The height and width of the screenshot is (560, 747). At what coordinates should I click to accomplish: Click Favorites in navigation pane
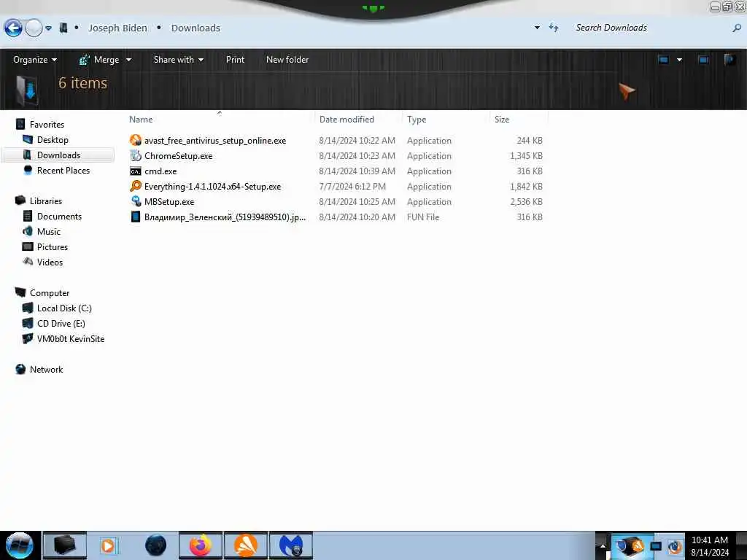point(47,124)
